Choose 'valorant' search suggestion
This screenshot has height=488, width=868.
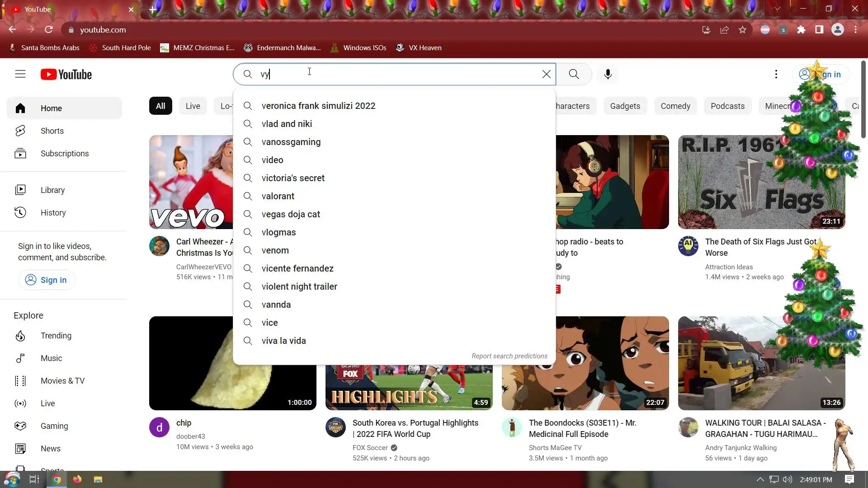278,196
